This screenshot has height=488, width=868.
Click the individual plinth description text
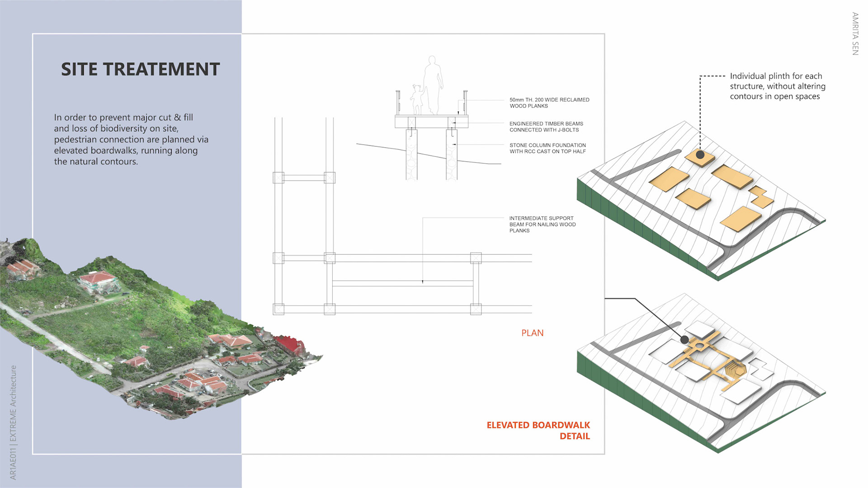[x=777, y=86]
